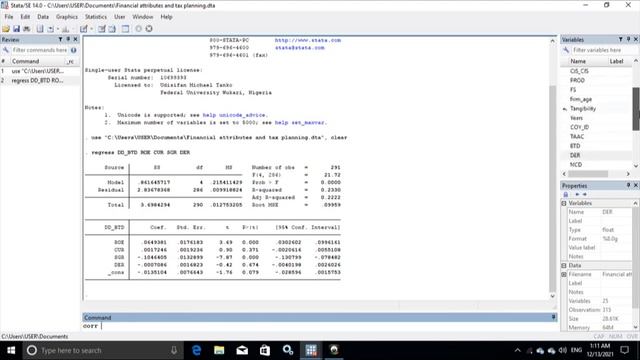This screenshot has height=360, width=640.
Task: Click the Open file toolbar icon
Action: (x=6, y=29)
